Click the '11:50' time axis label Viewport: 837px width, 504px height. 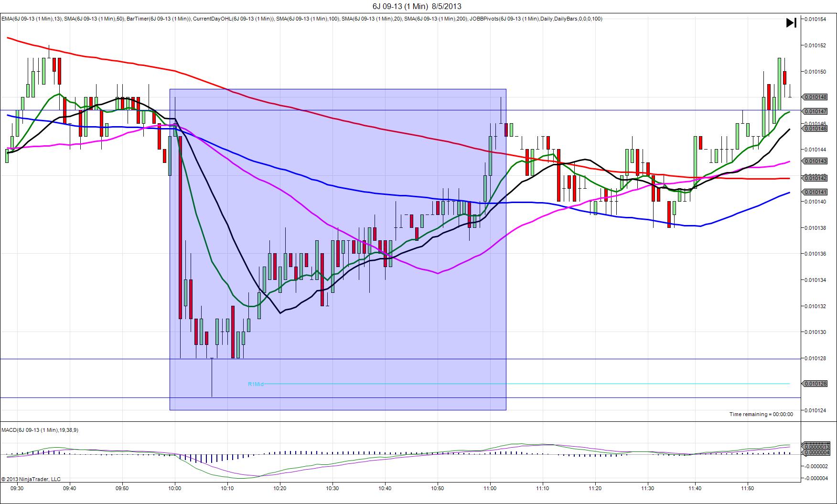click(748, 488)
